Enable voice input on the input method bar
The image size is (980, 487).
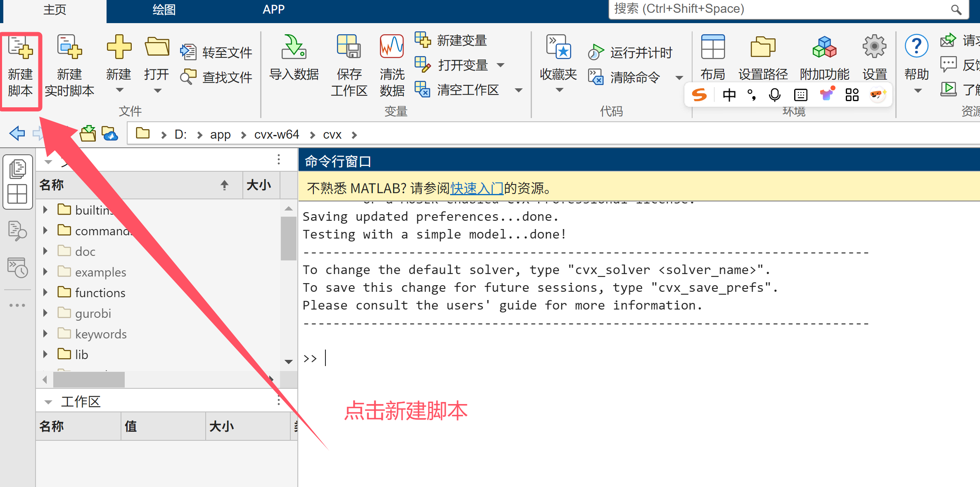pyautogui.click(x=774, y=95)
